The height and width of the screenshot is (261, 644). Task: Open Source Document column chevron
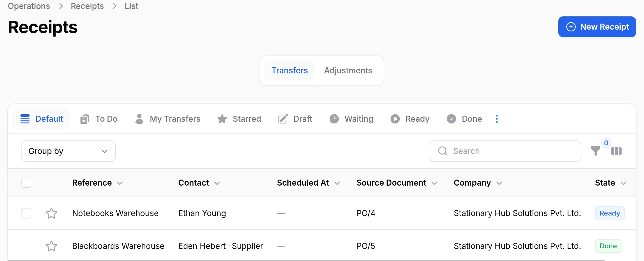tap(434, 183)
